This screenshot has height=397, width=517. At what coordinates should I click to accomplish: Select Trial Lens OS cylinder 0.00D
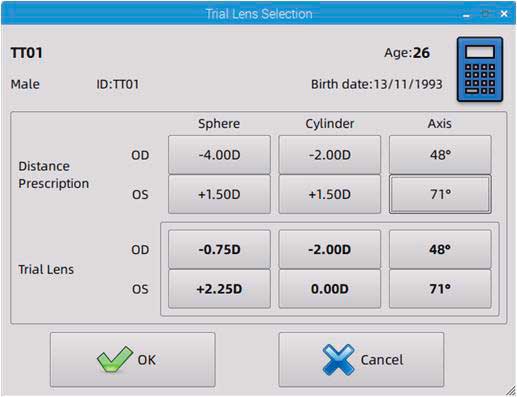[x=330, y=289]
